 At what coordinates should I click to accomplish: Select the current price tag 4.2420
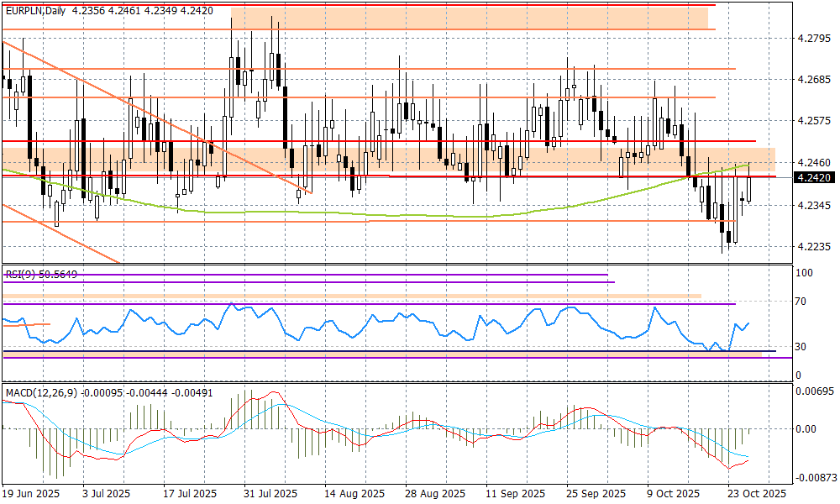(x=813, y=178)
